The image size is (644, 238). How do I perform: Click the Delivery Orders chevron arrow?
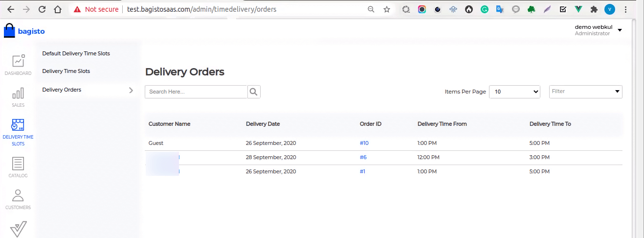tap(131, 90)
